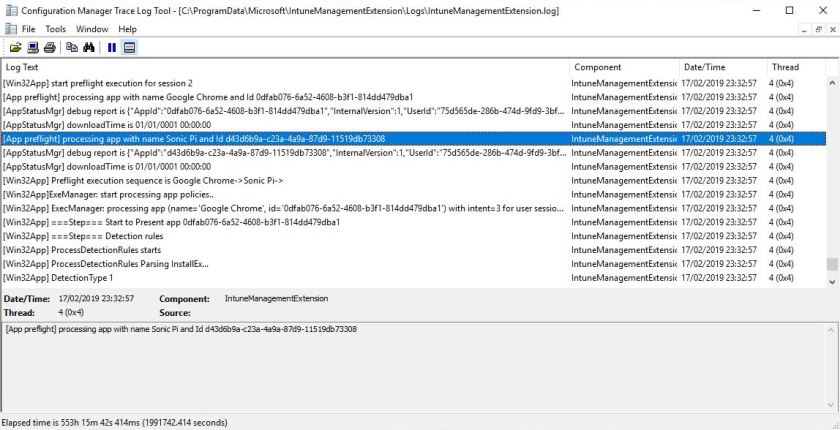Sort by the Date/Time column header
Screen dimensions: 840x430
[x=721, y=67]
